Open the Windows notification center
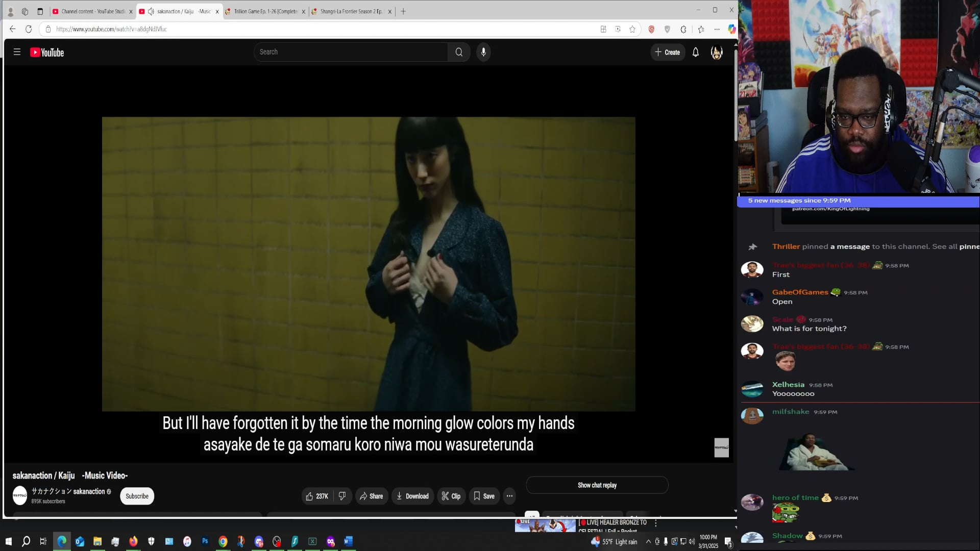 pyautogui.click(x=728, y=542)
